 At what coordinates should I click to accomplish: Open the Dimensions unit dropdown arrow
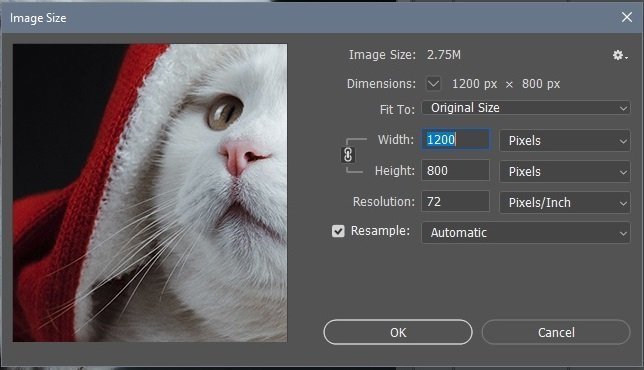(x=433, y=84)
